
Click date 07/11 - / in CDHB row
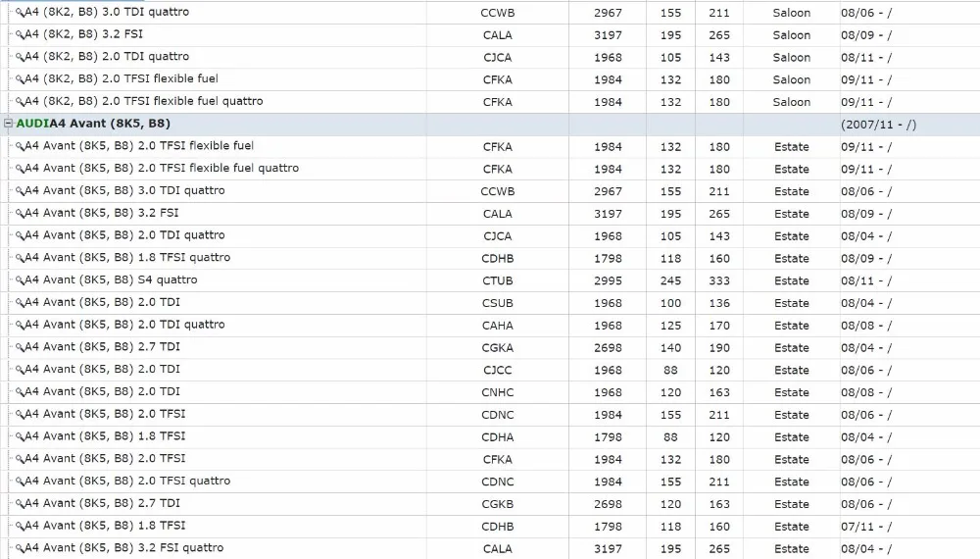866,527
